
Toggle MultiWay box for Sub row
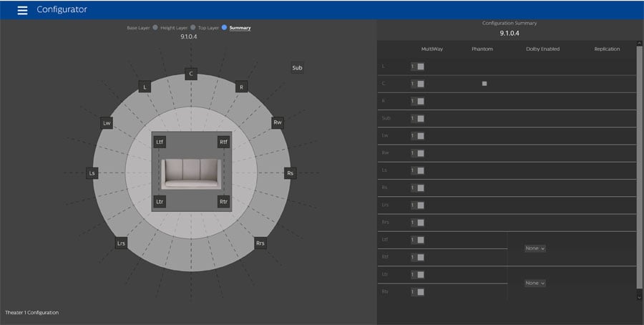coord(421,119)
